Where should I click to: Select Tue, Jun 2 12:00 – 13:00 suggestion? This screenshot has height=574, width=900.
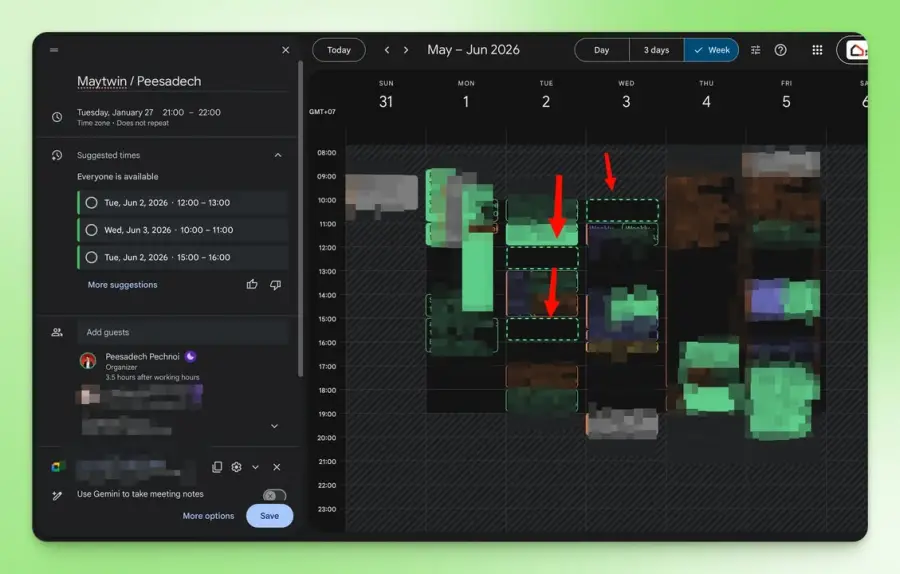tap(183, 203)
